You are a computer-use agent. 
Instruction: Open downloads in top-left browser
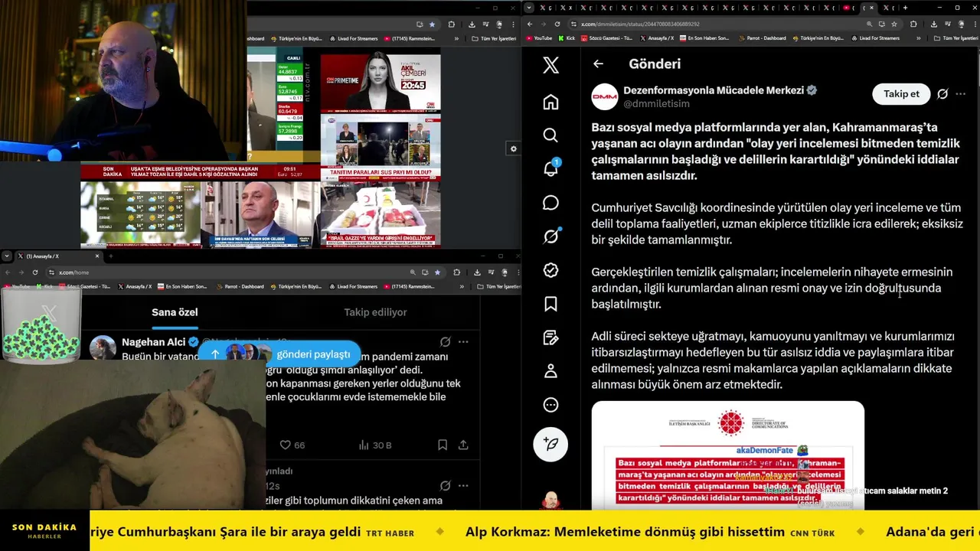(472, 24)
